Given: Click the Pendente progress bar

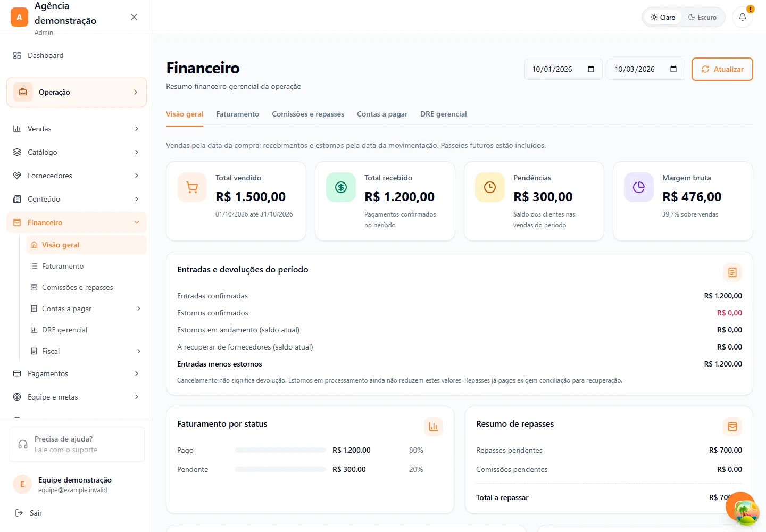Looking at the screenshot, I should (x=280, y=469).
